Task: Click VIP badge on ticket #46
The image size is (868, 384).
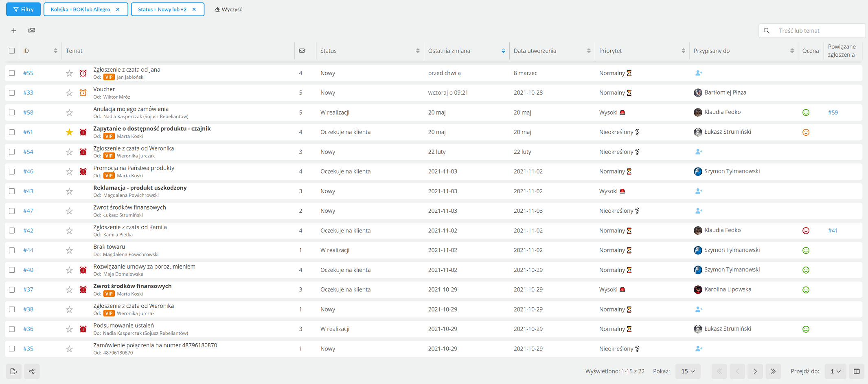Action: [x=109, y=176]
